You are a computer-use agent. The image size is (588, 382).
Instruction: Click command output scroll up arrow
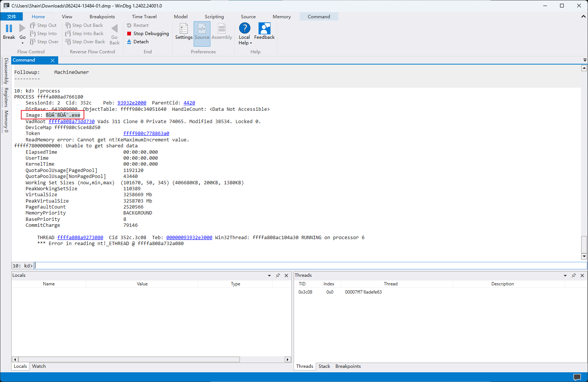point(584,68)
